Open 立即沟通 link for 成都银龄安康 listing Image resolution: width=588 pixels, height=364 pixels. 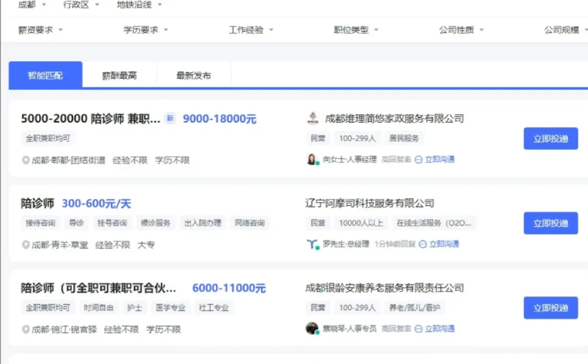pos(440,329)
